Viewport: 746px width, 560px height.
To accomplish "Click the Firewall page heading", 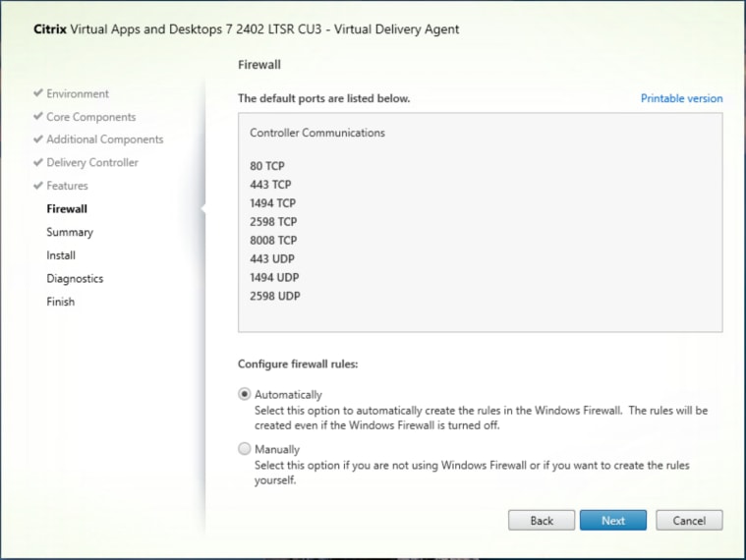I will (259, 65).
